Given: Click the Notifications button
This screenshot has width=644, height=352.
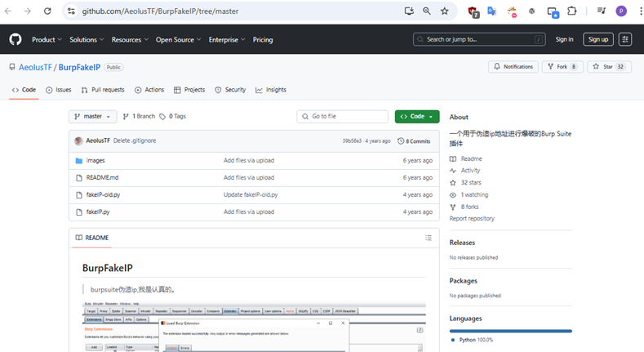Looking at the screenshot, I should 513,67.
